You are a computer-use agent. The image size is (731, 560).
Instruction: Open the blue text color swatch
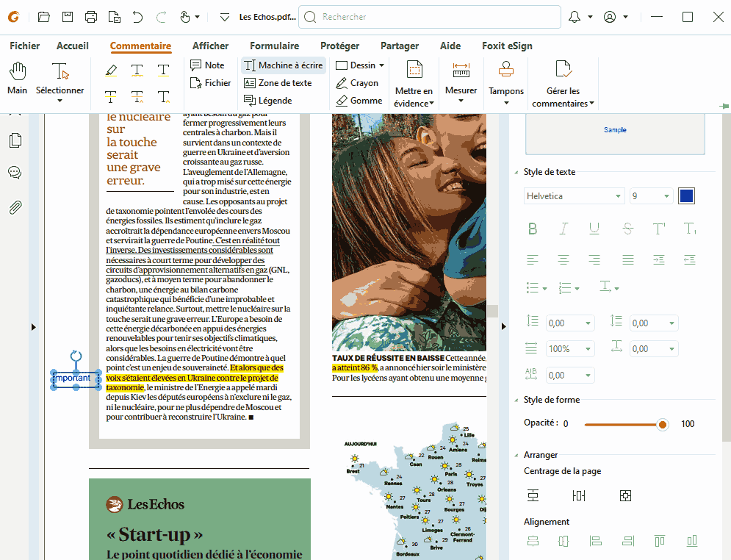click(x=686, y=195)
